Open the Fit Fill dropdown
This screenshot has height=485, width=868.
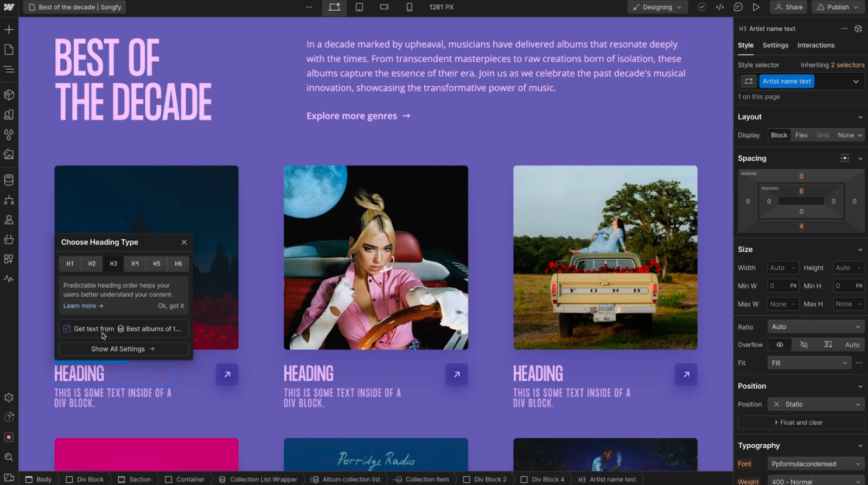[x=809, y=363]
